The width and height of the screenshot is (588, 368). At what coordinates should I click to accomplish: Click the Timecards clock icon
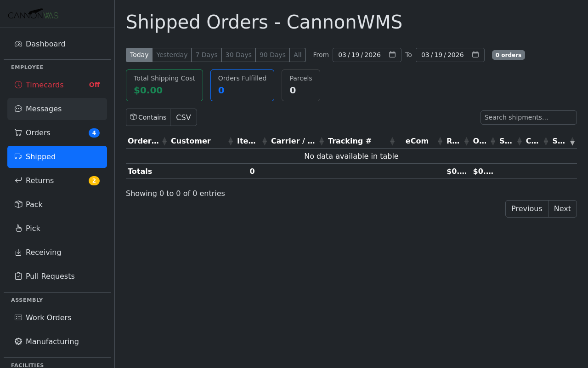tap(18, 85)
